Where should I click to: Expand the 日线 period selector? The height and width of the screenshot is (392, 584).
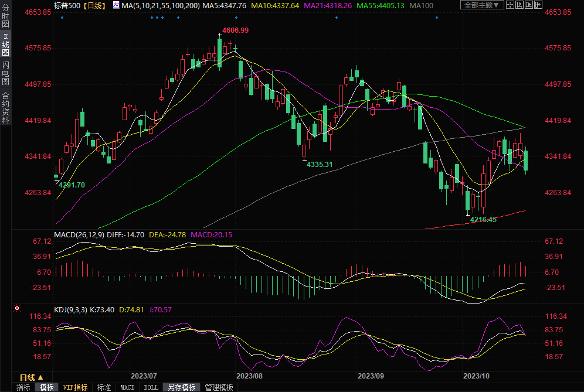32,377
